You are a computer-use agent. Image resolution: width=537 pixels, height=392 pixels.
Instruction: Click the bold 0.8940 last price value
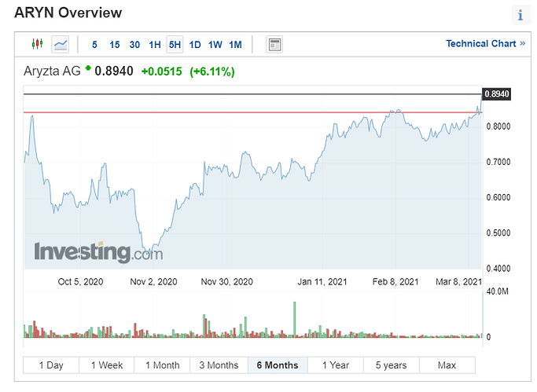114,71
